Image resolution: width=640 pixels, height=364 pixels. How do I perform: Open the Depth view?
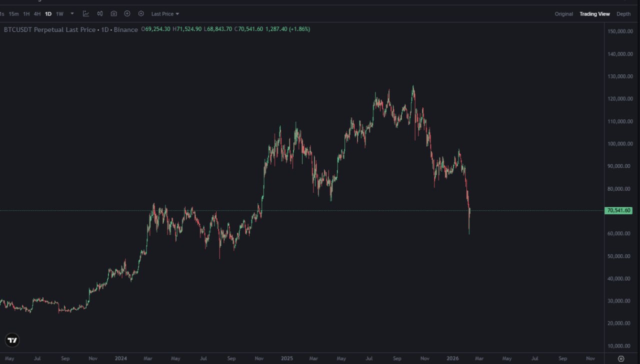click(x=623, y=13)
